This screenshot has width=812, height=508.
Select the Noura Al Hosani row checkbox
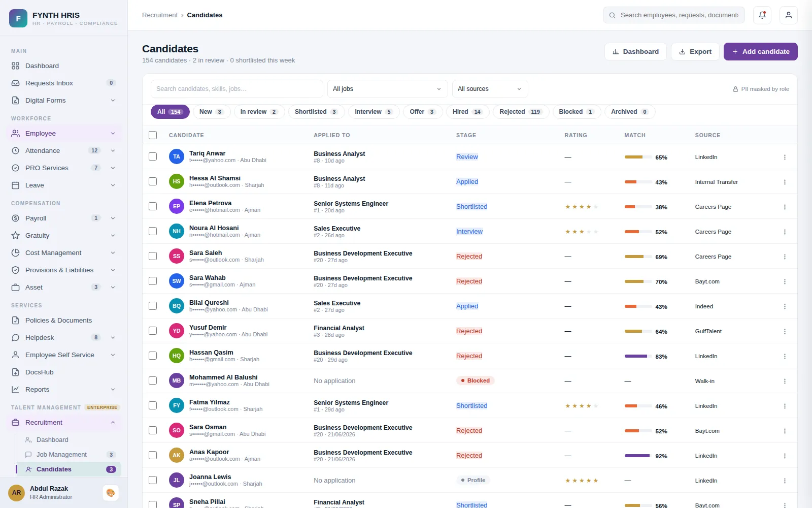pyautogui.click(x=153, y=231)
